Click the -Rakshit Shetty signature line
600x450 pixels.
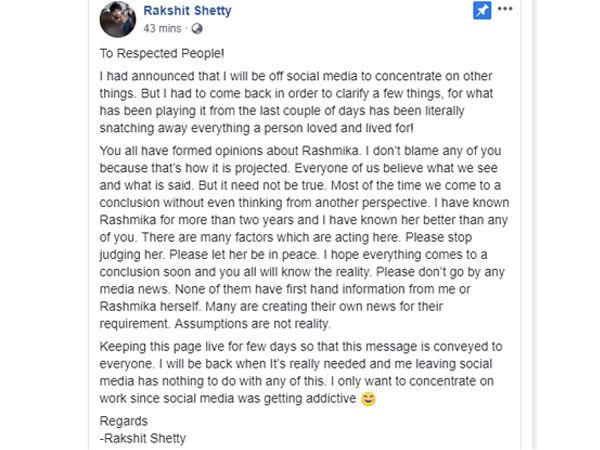point(143,439)
